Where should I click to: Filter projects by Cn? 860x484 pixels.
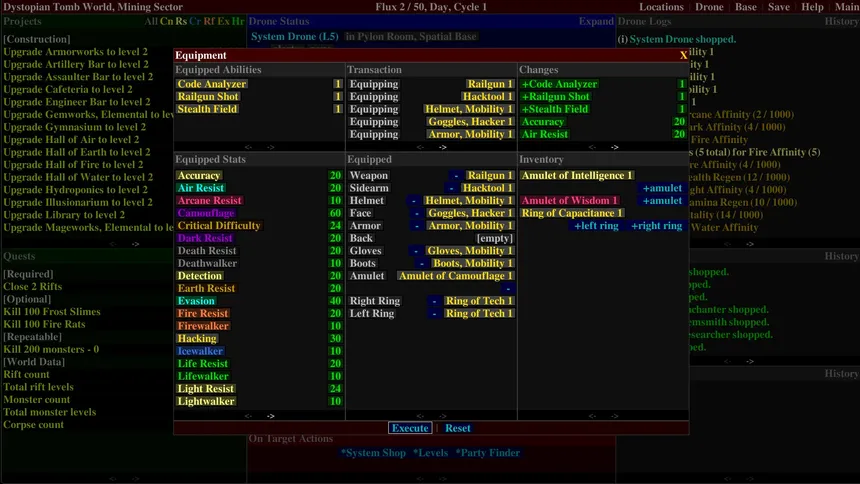(166, 21)
